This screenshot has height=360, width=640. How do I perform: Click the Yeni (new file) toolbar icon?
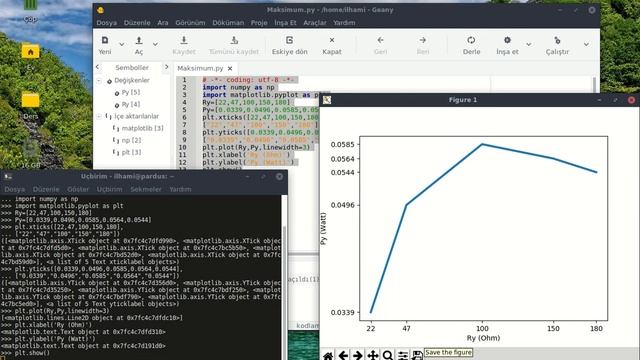105,40
